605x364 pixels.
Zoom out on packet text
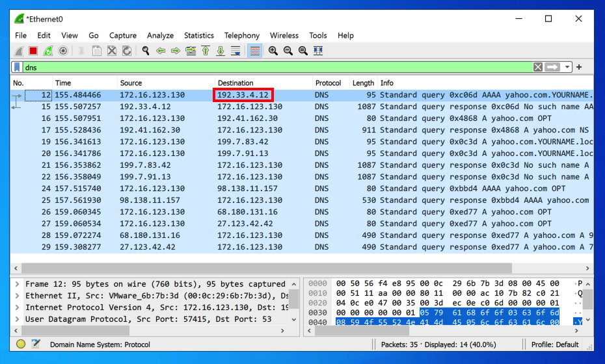[x=288, y=51]
